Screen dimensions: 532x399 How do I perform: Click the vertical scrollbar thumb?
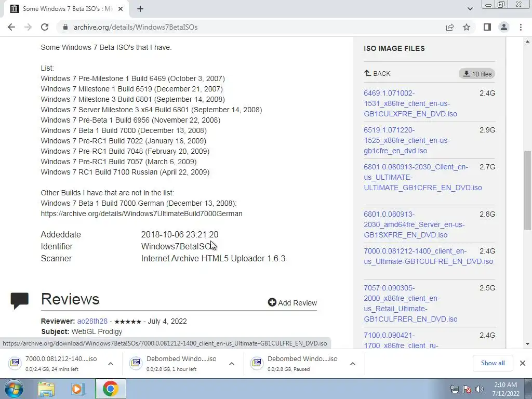pyautogui.click(x=528, y=190)
